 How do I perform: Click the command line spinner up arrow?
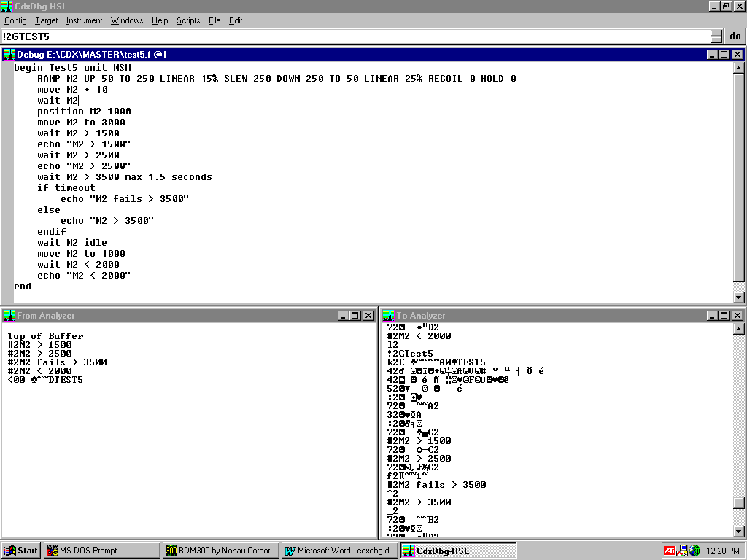click(716, 34)
